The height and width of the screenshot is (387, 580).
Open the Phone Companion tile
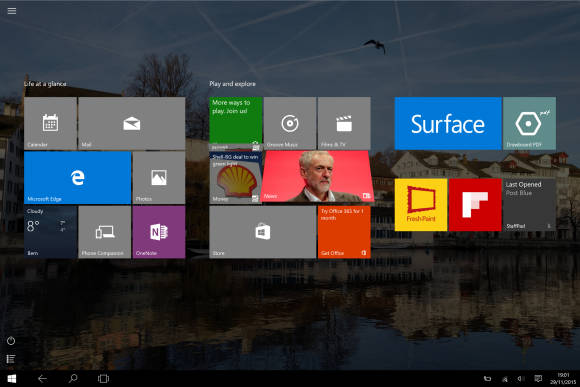click(105, 232)
